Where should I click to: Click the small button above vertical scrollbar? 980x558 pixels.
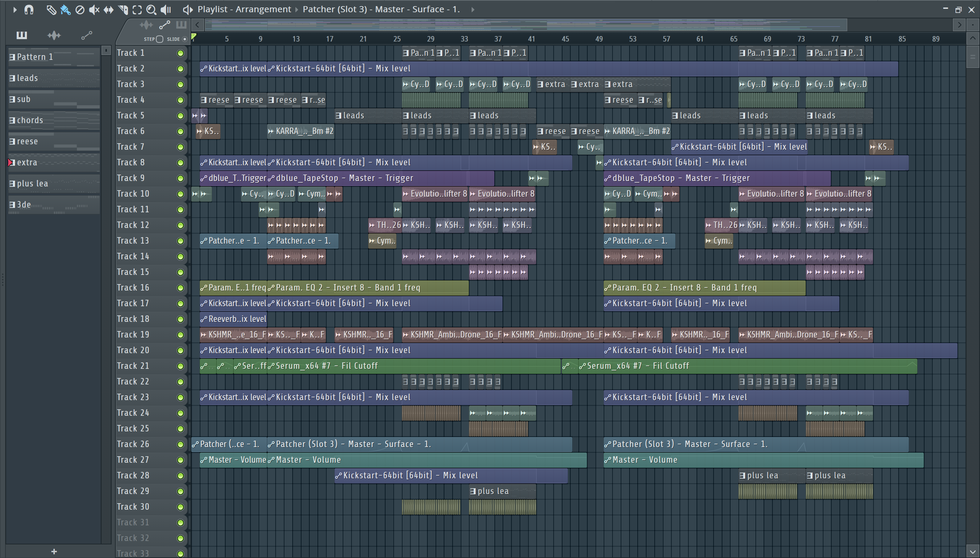[x=973, y=25]
